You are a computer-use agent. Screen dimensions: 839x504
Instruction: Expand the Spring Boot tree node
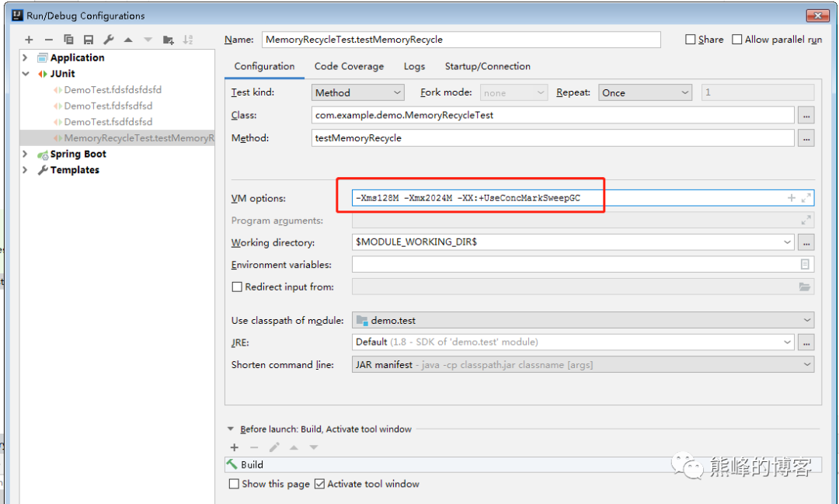pyautogui.click(x=25, y=154)
